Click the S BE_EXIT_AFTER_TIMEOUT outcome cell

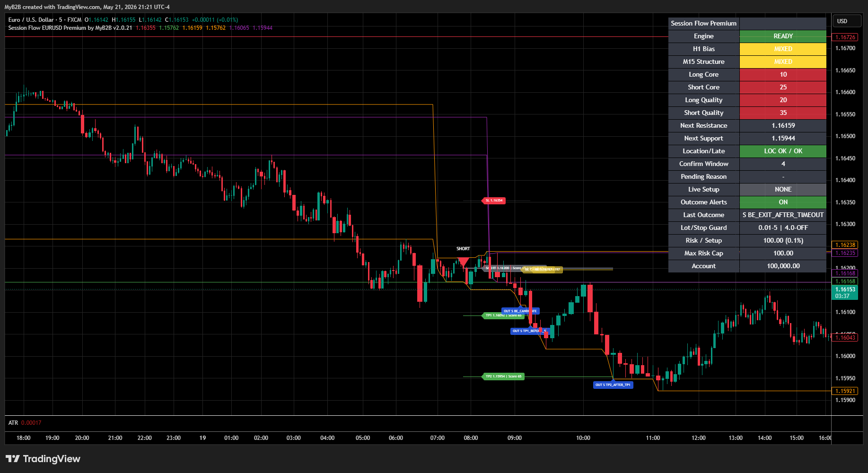click(x=783, y=215)
